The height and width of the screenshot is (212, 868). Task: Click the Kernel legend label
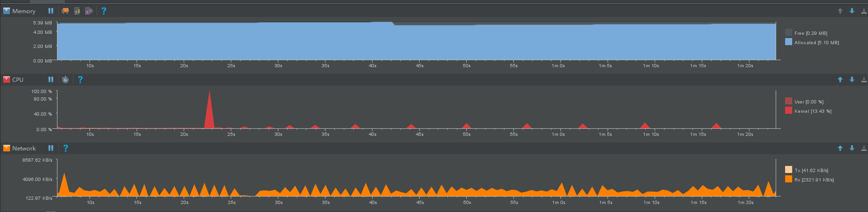pyautogui.click(x=813, y=111)
